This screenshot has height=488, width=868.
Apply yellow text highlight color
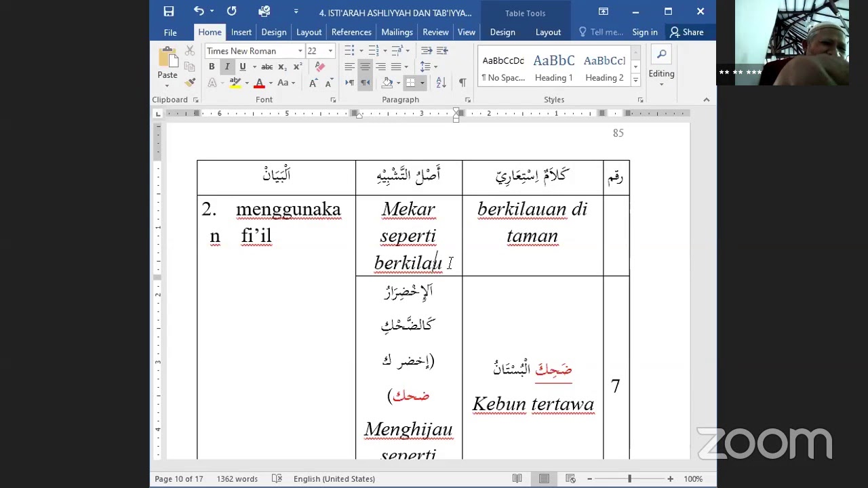(235, 83)
